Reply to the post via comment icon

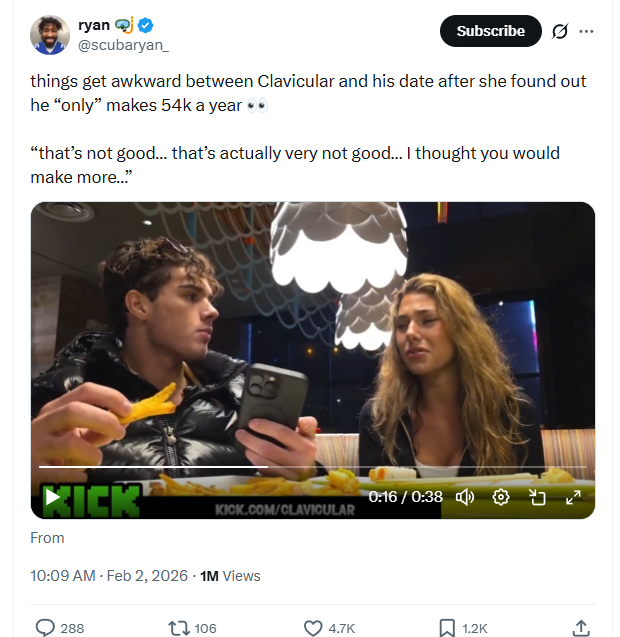pyautogui.click(x=46, y=628)
